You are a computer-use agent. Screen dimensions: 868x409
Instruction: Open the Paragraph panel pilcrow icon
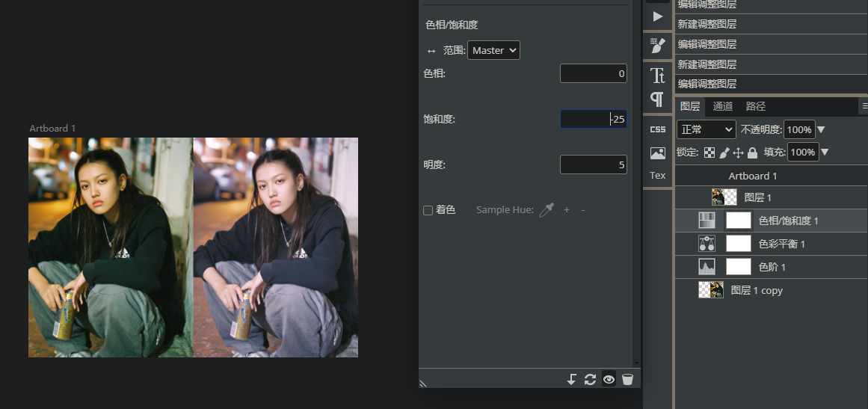coord(658,99)
